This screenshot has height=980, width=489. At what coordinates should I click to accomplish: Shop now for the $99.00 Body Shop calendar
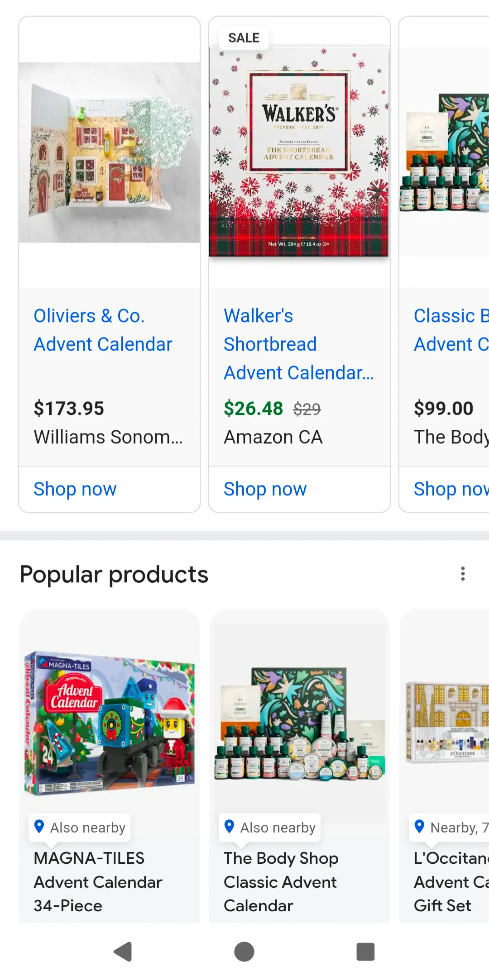451,489
